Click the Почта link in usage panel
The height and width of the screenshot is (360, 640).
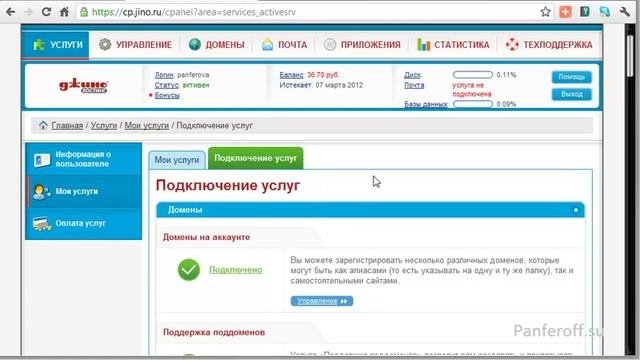point(414,85)
